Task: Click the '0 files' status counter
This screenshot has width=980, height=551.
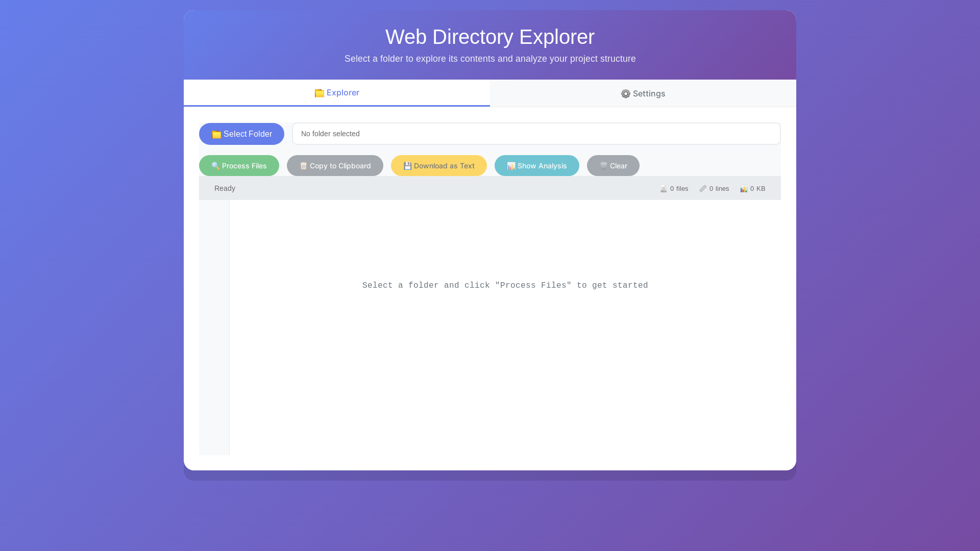Action: point(674,189)
